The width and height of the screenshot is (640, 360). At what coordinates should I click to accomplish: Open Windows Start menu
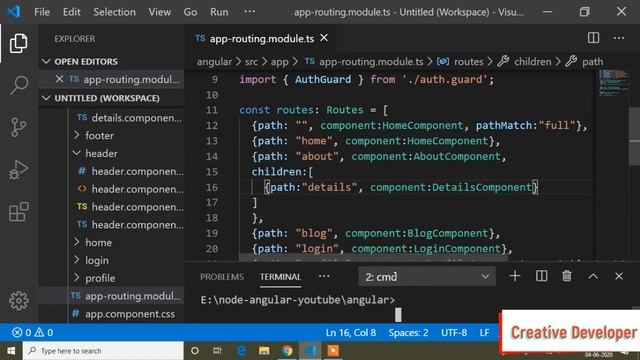[11, 351]
